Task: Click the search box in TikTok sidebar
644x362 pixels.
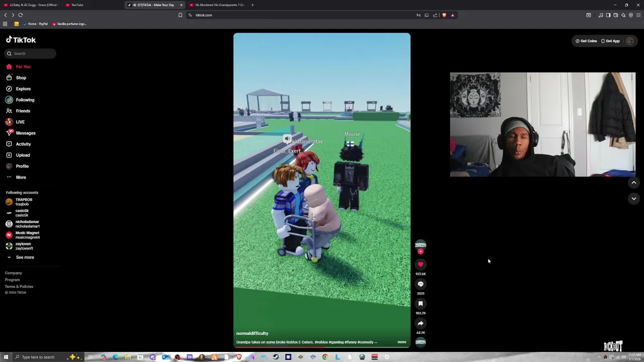Action: [x=31, y=53]
